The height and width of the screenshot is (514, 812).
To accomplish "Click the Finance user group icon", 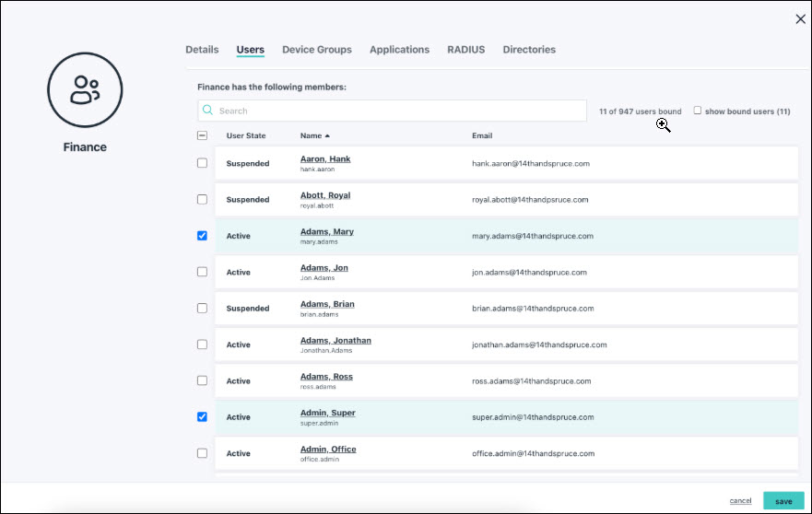I will coord(85,89).
